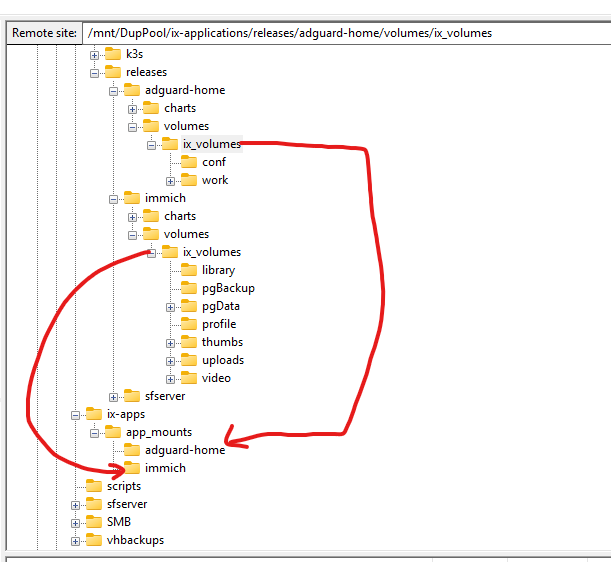Collapse the immich folder under releases
Viewport: 611px width, 562px height.
tap(113, 199)
